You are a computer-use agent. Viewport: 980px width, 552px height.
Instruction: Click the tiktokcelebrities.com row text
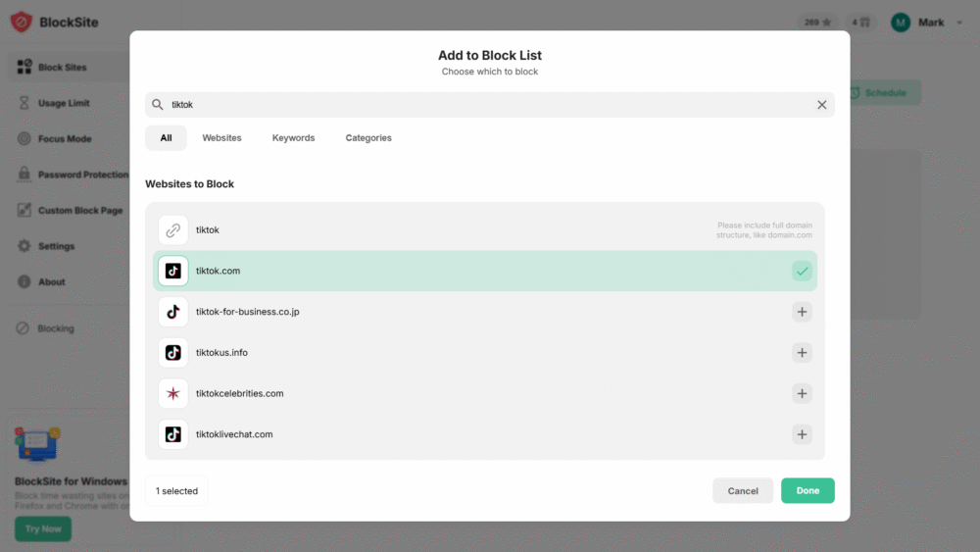tap(240, 393)
